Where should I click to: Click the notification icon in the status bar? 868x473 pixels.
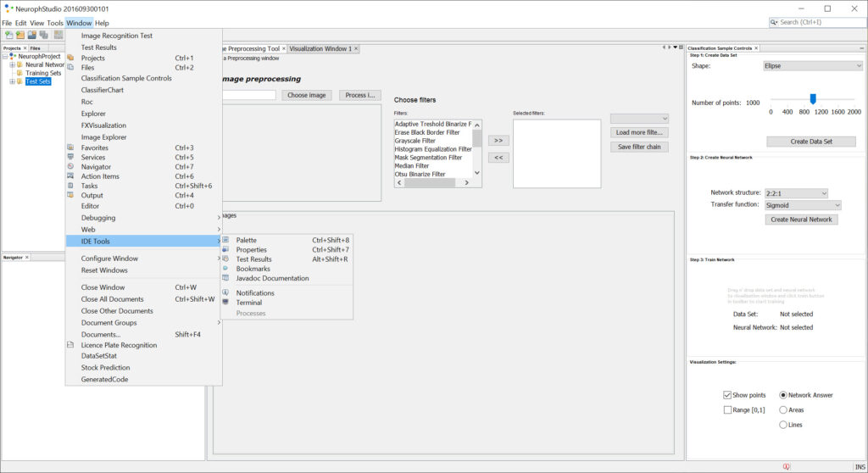pos(787,466)
